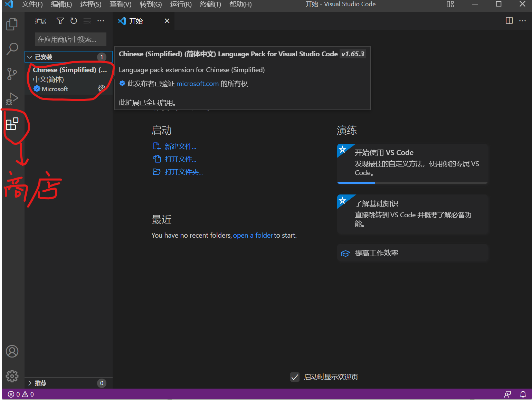The image size is (532, 400).
Task: Toggle 启动时显示欢迎页 checkbox
Action: [x=295, y=377]
